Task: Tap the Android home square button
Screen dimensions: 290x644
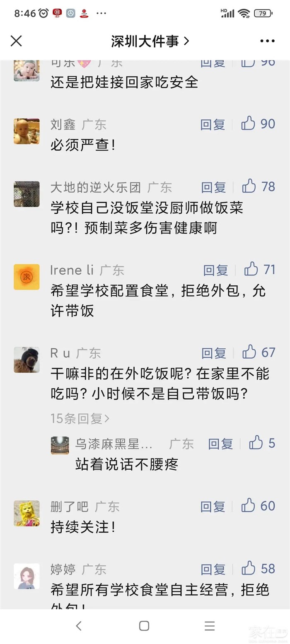Action: 144,626
